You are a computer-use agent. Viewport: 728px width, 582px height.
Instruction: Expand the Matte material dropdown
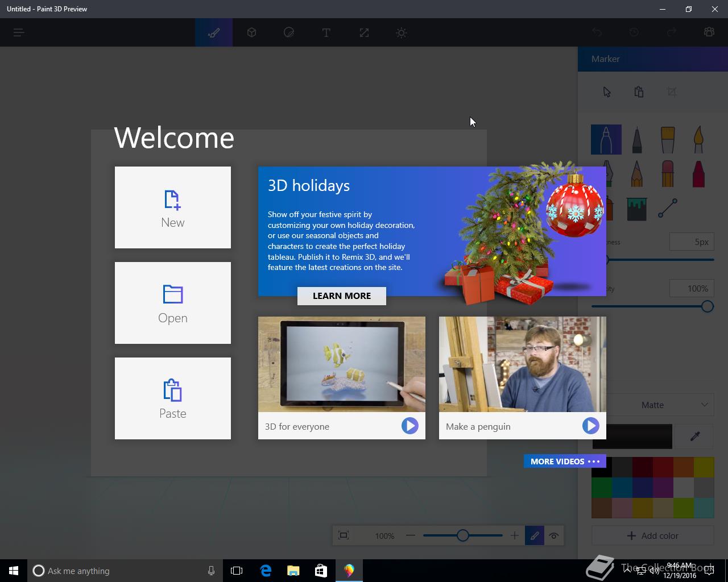[660, 405]
